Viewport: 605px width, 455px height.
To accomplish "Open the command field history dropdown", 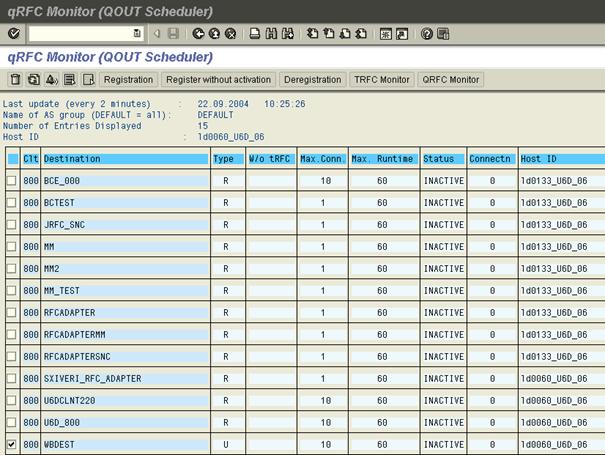I will coord(137,34).
